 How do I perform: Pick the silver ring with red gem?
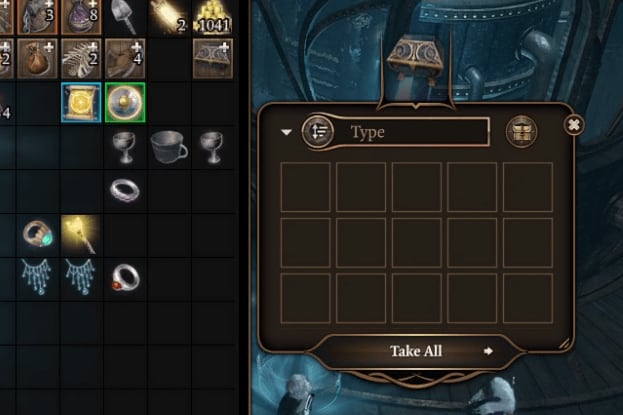pos(125,278)
